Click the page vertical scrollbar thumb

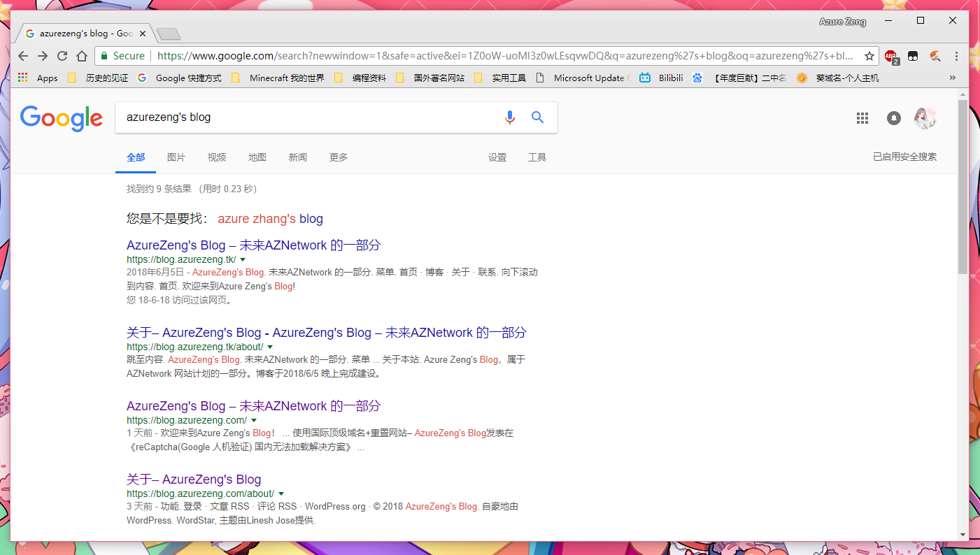(x=963, y=186)
